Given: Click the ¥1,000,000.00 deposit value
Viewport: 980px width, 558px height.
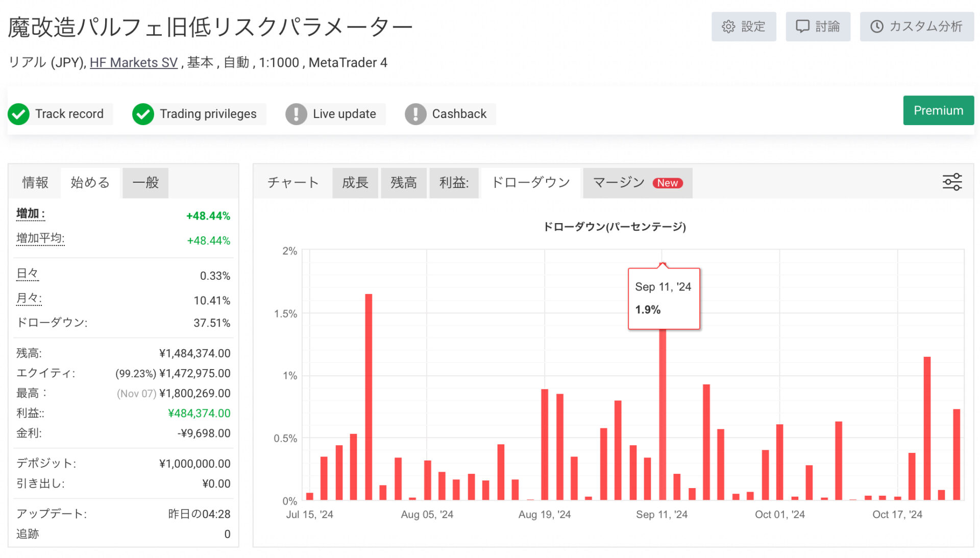Looking at the screenshot, I should pos(195,464).
